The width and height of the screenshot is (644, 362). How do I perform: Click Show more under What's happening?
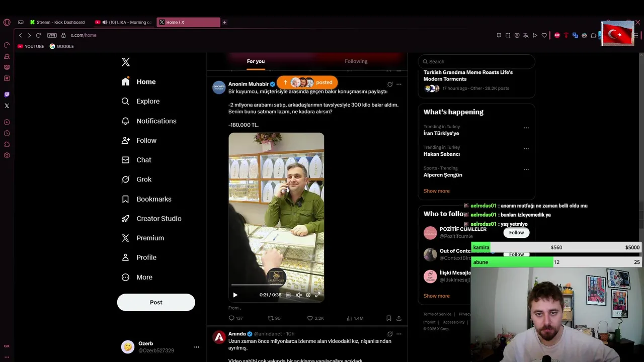(437, 191)
